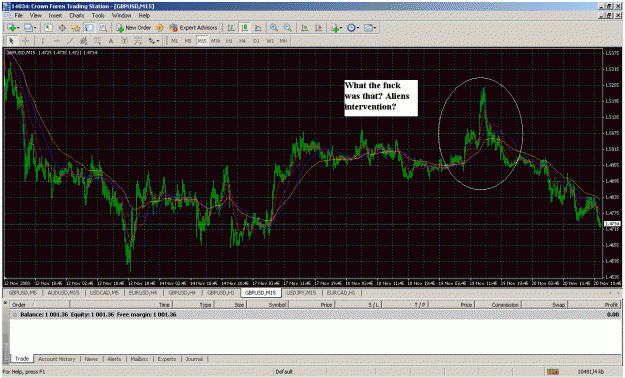Switch to the EURUSD,H4 chart tab
Screen dimensions: 625x378
143,293
